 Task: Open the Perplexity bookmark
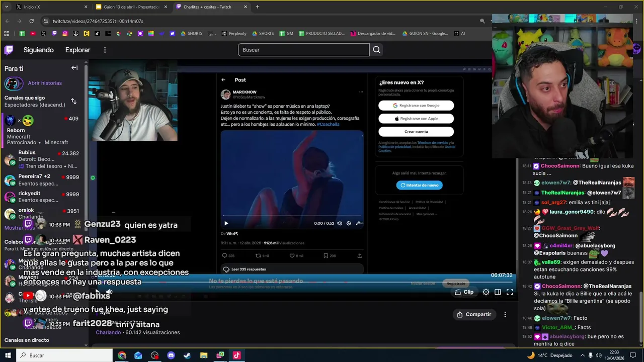[234, 34]
